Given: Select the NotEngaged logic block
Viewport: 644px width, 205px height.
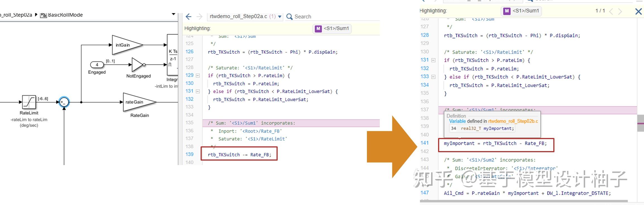Looking at the screenshot, I should click(x=138, y=65).
